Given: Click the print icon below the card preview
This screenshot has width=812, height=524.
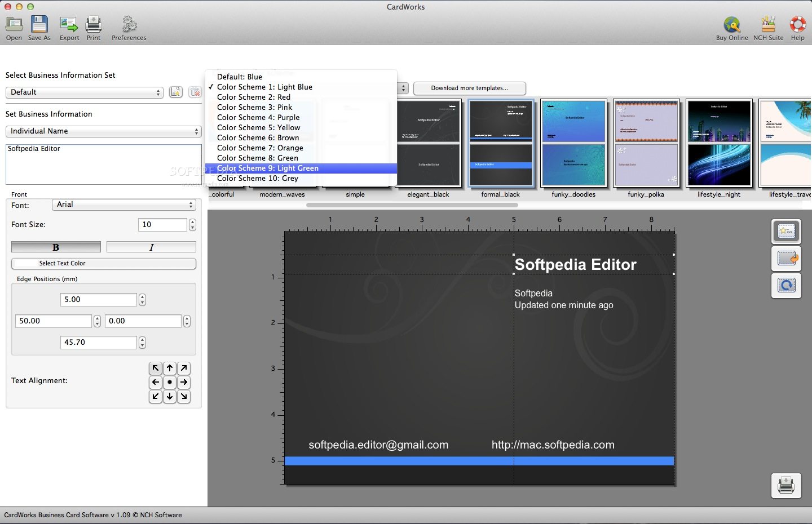Looking at the screenshot, I should click(786, 485).
